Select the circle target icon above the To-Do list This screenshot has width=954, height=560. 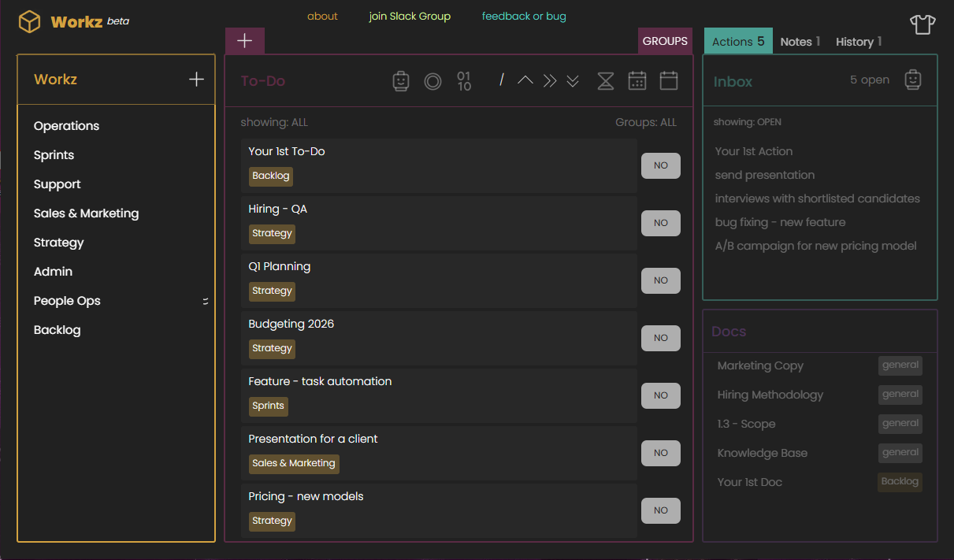(432, 80)
